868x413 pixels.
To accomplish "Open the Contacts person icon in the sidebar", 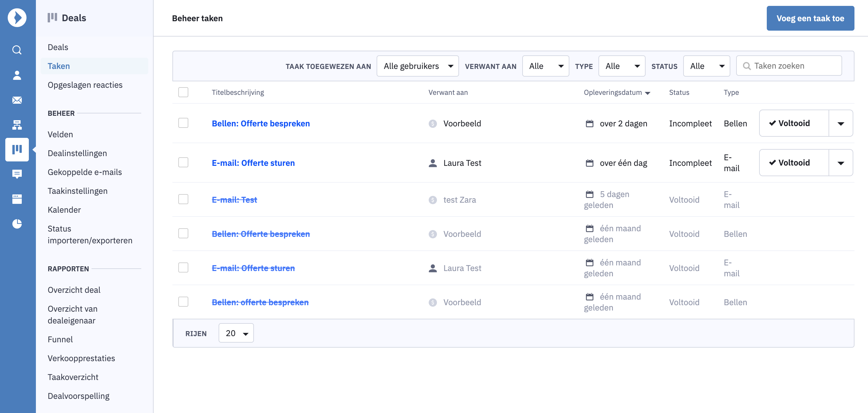I will 17,75.
